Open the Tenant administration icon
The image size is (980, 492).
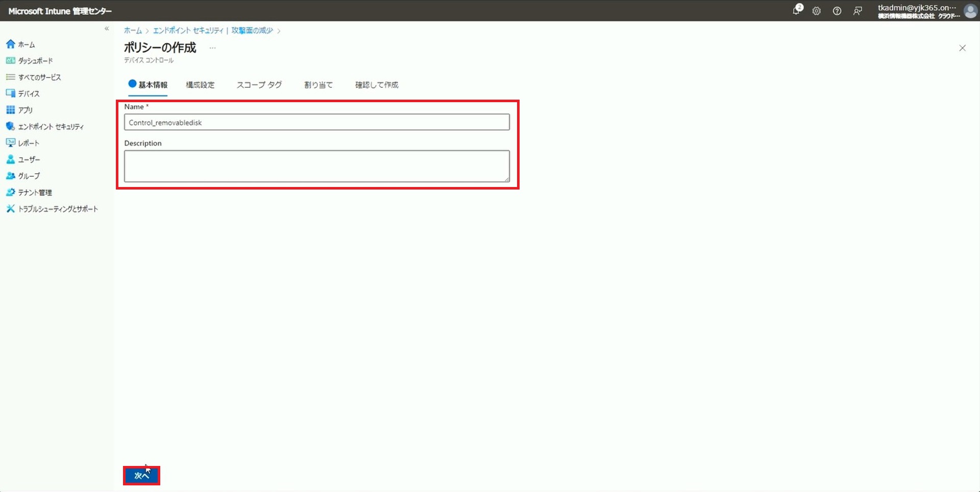coord(10,193)
